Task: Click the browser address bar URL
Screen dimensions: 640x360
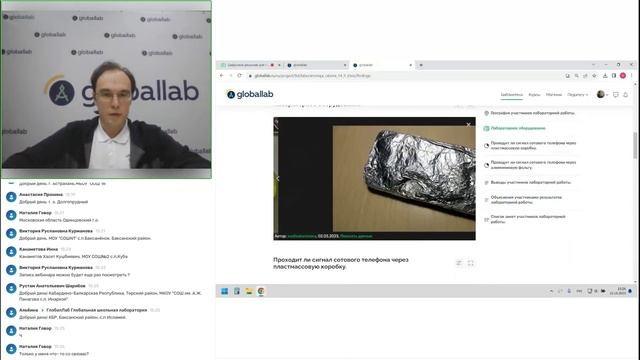Action: 313,76
